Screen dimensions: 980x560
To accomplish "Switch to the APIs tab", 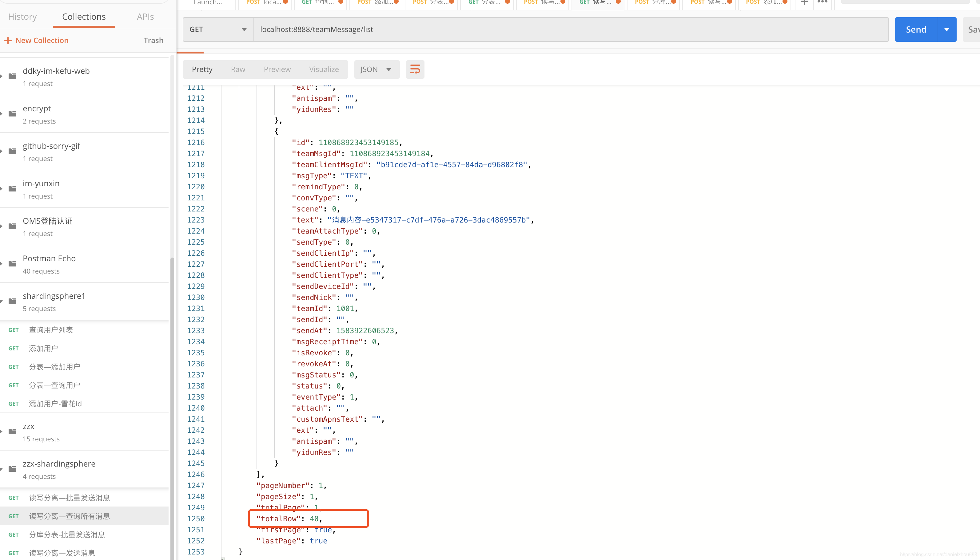I will [145, 16].
